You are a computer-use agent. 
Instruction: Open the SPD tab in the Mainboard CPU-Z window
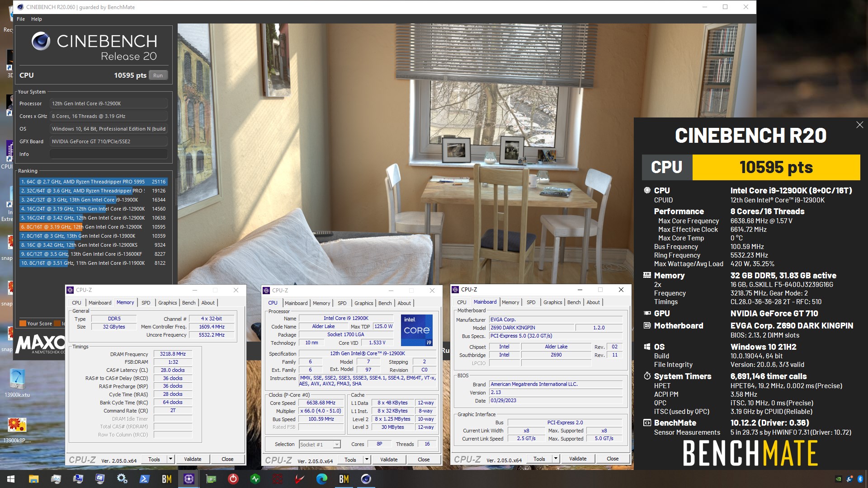pyautogui.click(x=531, y=302)
